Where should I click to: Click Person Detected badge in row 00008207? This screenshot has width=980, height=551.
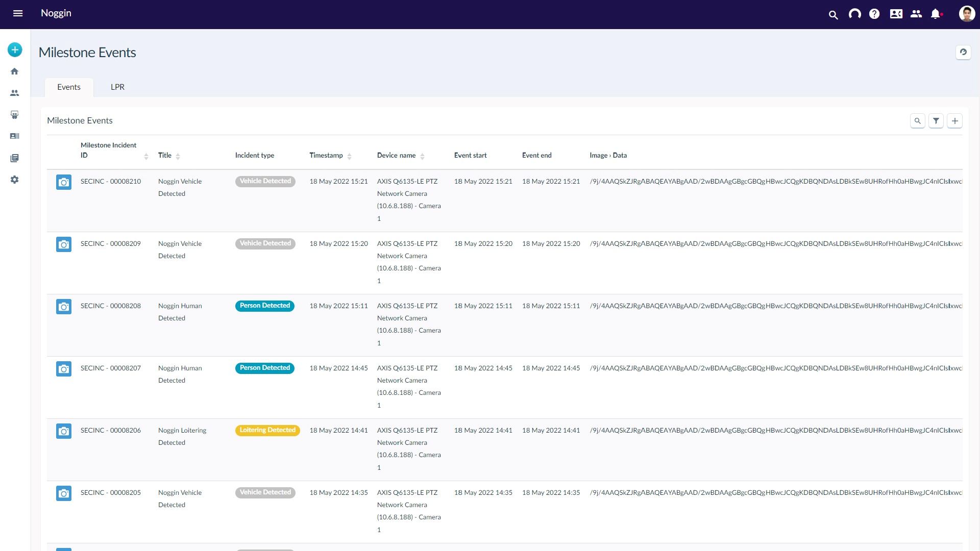(x=264, y=368)
